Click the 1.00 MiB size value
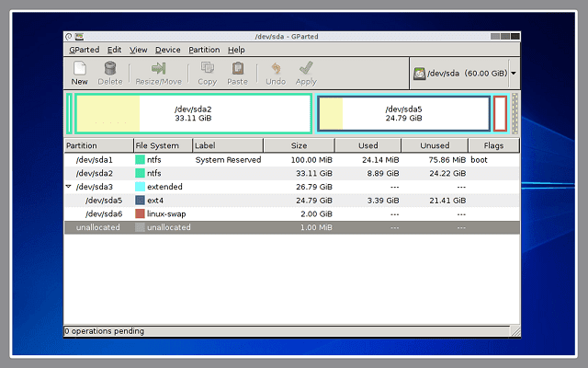Image resolution: width=588 pixels, height=368 pixels. (316, 227)
